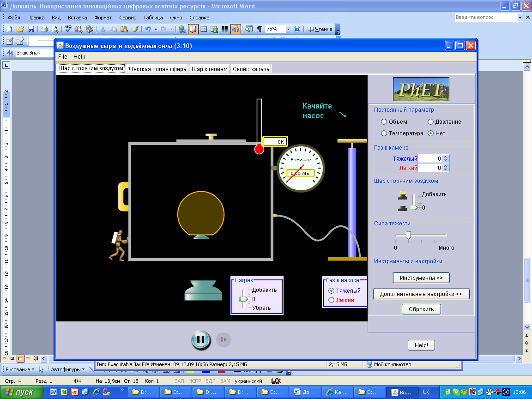
Task: Click Введите вопрос help search field
Action: coord(485,17)
